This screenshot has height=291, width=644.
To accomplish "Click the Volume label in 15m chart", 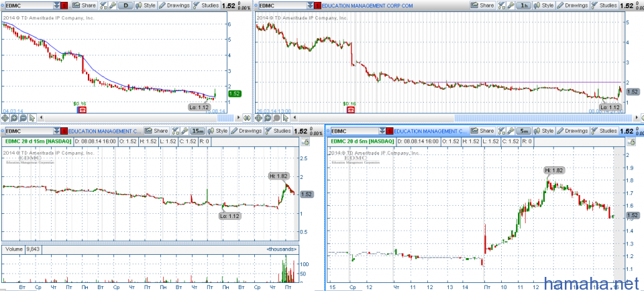I will point(13,249).
